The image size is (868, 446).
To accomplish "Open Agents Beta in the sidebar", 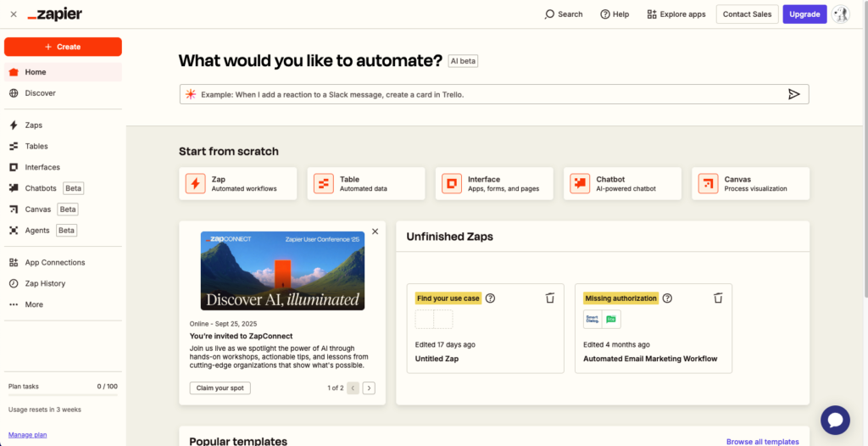I will coord(63,231).
